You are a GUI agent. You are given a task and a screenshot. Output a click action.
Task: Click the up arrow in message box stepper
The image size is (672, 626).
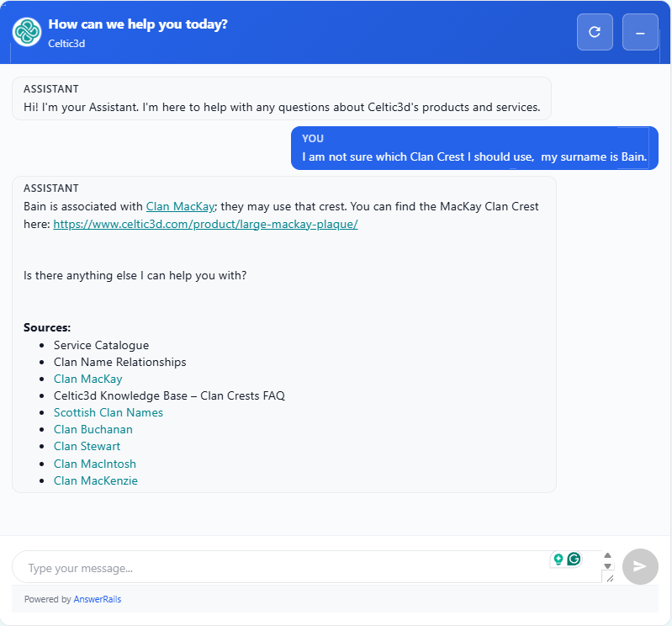tap(607, 555)
